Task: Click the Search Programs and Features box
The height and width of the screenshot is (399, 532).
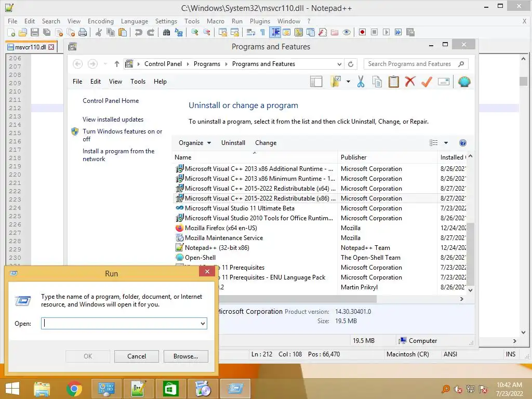Action: pyautogui.click(x=416, y=64)
